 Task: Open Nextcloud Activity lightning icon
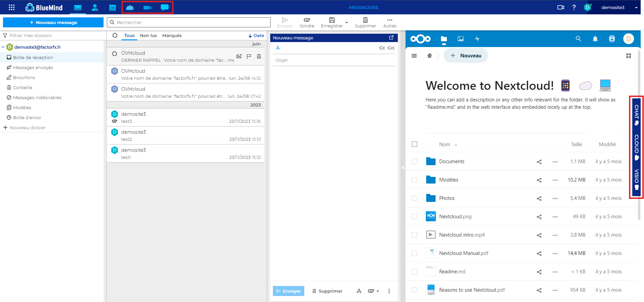(x=477, y=39)
